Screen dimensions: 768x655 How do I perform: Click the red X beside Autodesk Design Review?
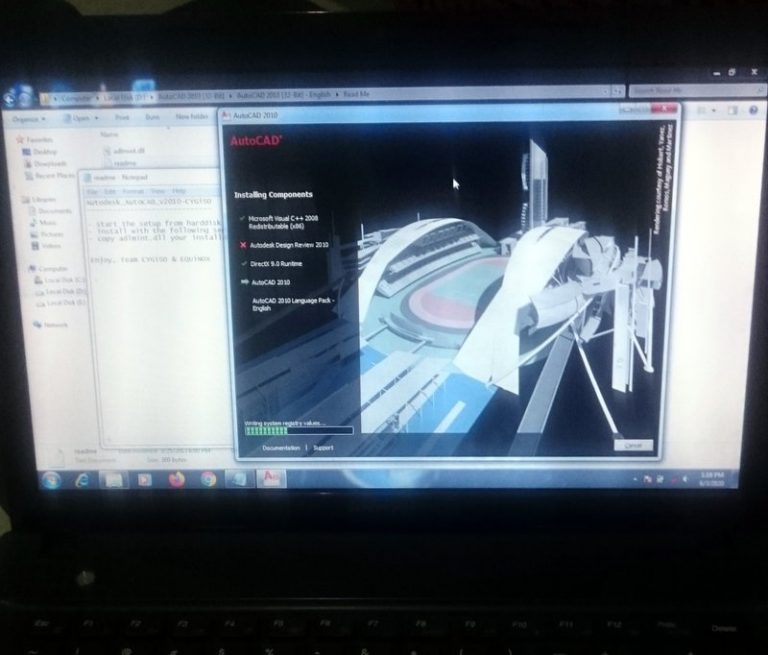coord(242,244)
